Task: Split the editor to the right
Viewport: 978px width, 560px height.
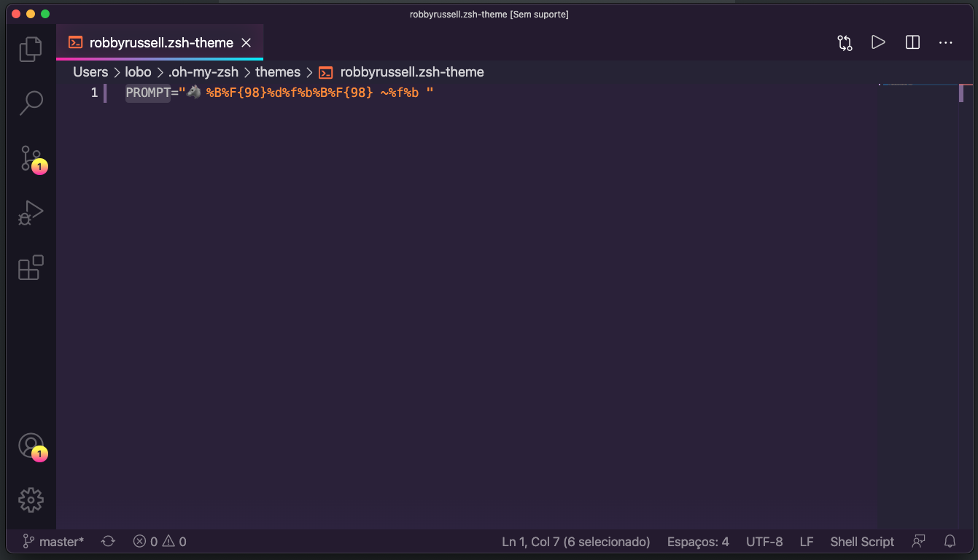Action: click(x=912, y=43)
